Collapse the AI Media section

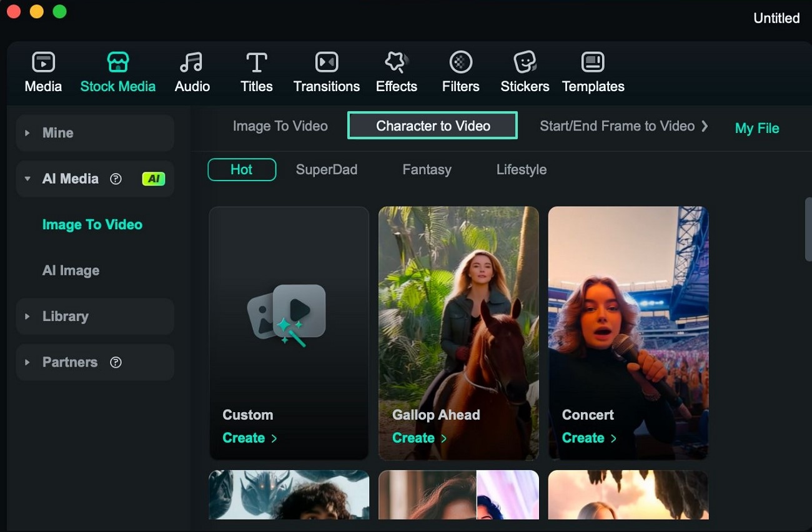coord(27,179)
